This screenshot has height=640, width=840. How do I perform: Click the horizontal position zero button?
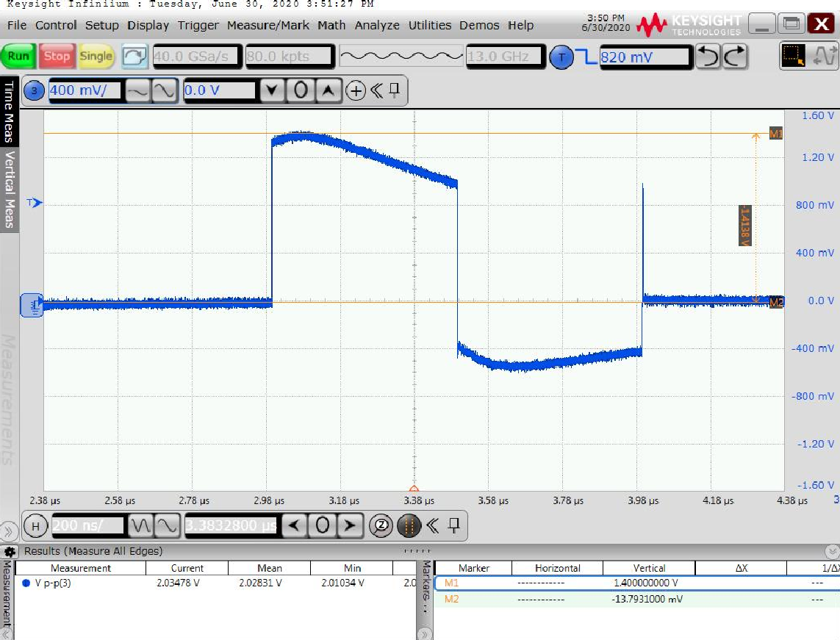click(x=322, y=526)
